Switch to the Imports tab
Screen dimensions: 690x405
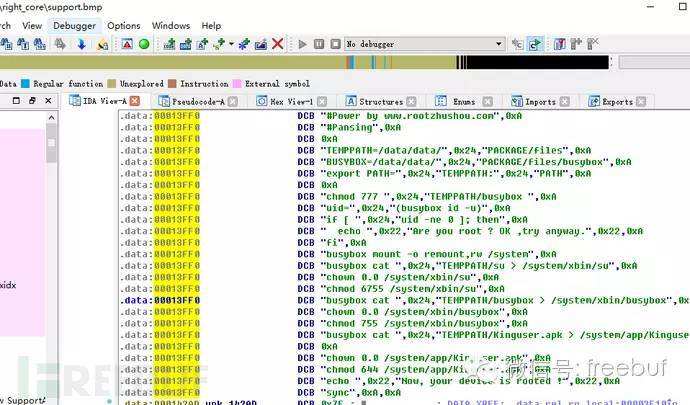pos(540,102)
